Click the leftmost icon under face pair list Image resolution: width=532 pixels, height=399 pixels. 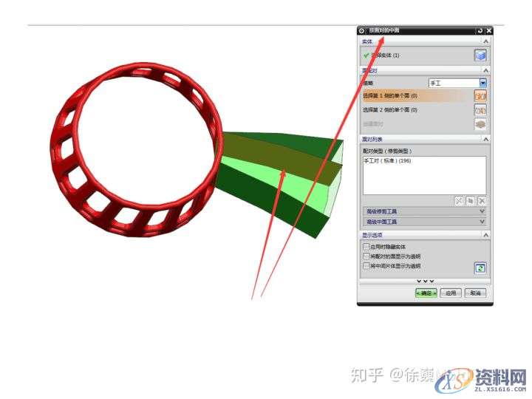[458, 200]
